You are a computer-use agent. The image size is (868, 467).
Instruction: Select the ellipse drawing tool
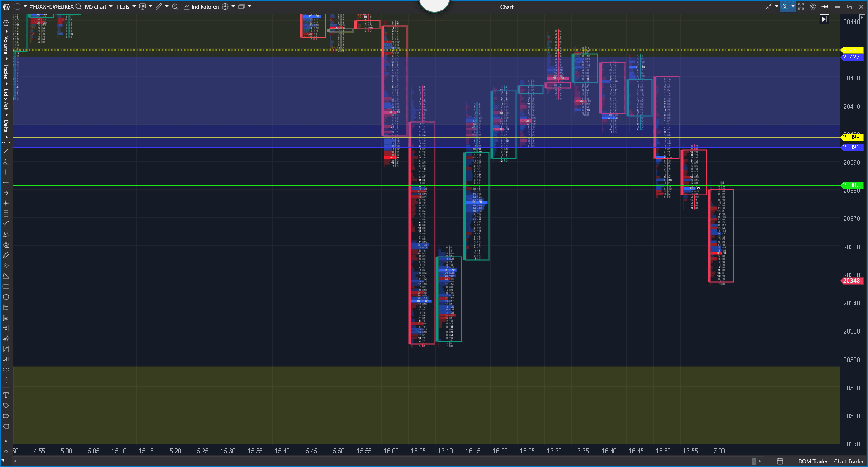coord(6,297)
